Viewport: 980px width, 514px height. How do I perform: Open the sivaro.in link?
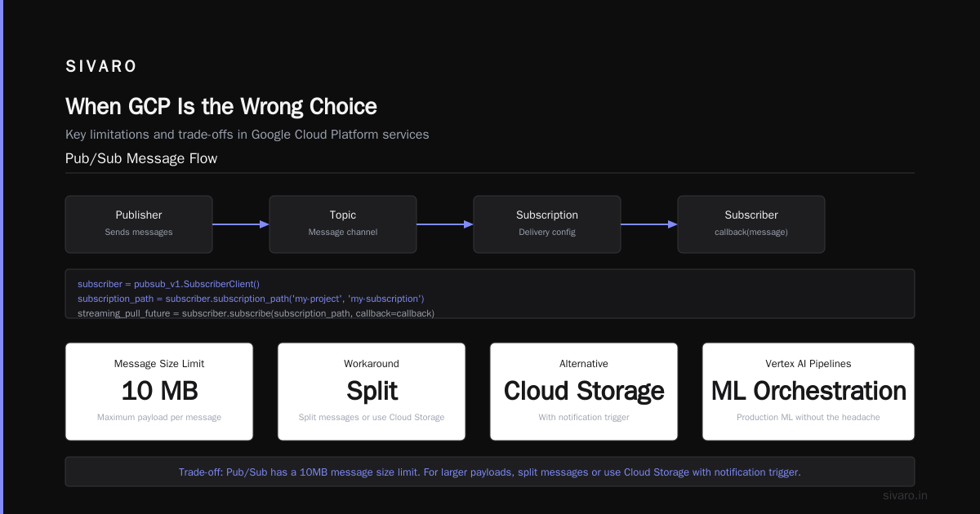tap(906, 495)
